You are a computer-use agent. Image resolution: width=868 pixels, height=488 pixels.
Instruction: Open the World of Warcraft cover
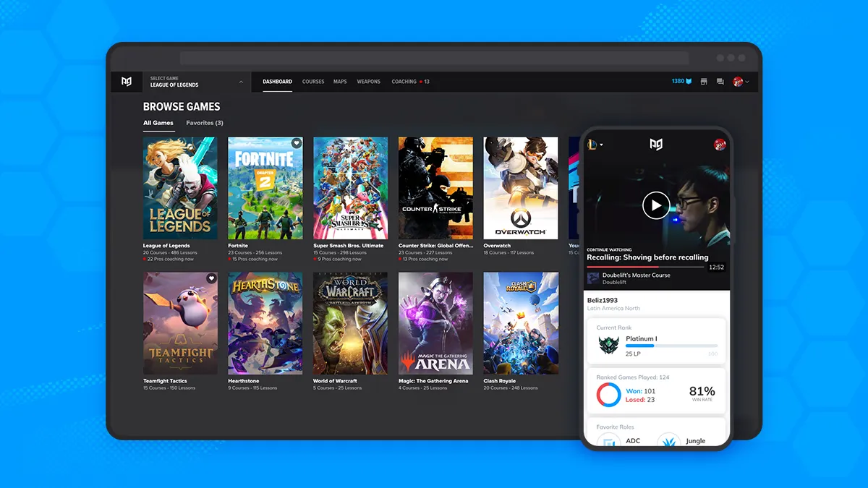(350, 323)
